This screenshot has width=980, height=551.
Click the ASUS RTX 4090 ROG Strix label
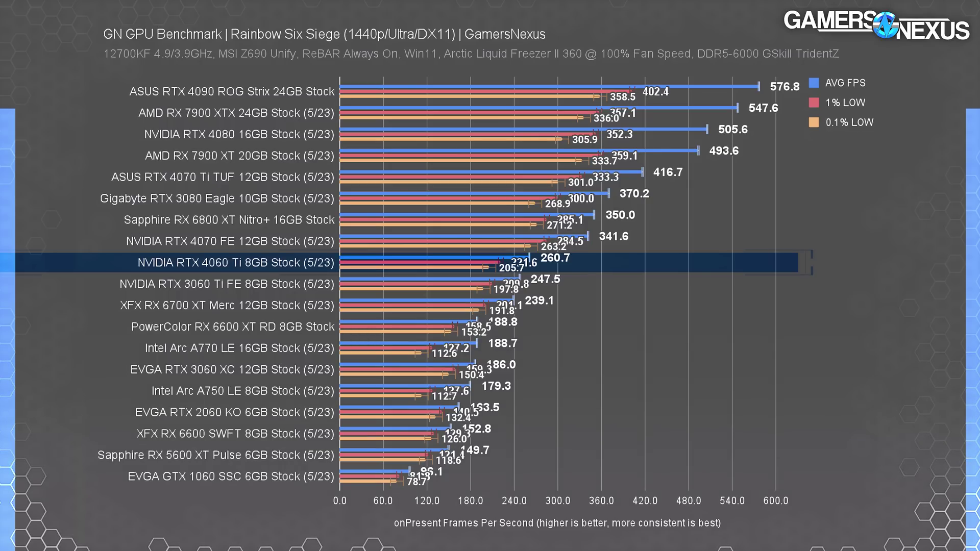232,92
